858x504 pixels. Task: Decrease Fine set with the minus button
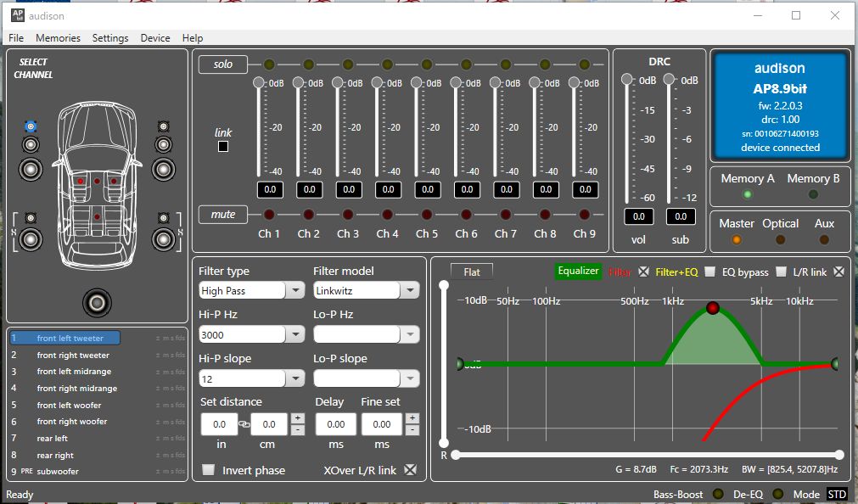pyautogui.click(x=412, y=430)
